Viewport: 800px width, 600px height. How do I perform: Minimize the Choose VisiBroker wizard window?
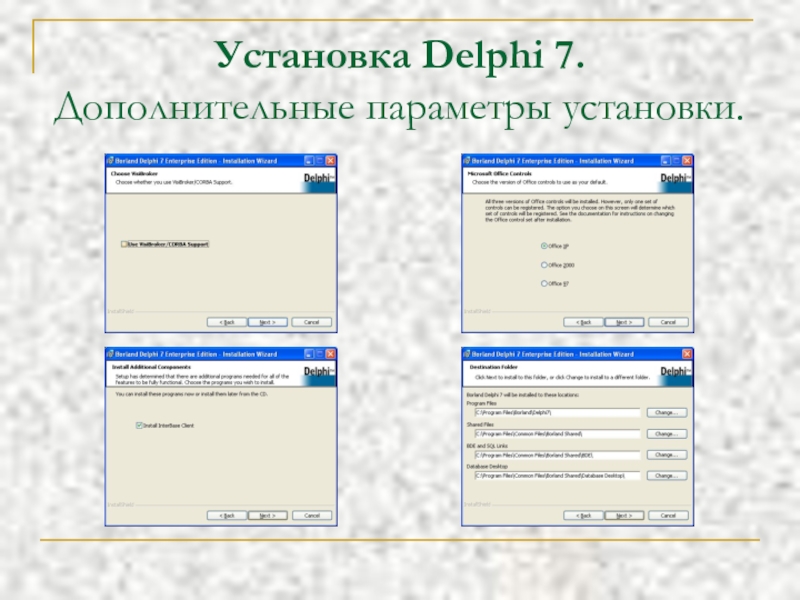[x=309, y=161]
